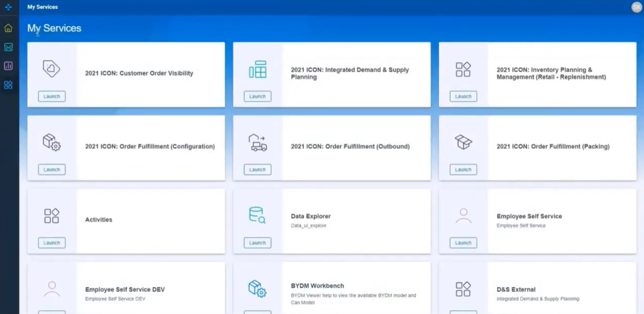This screenshot has width=644, height=314.
Task: Select the D&S External card title
Action: [x=516, y=290]
